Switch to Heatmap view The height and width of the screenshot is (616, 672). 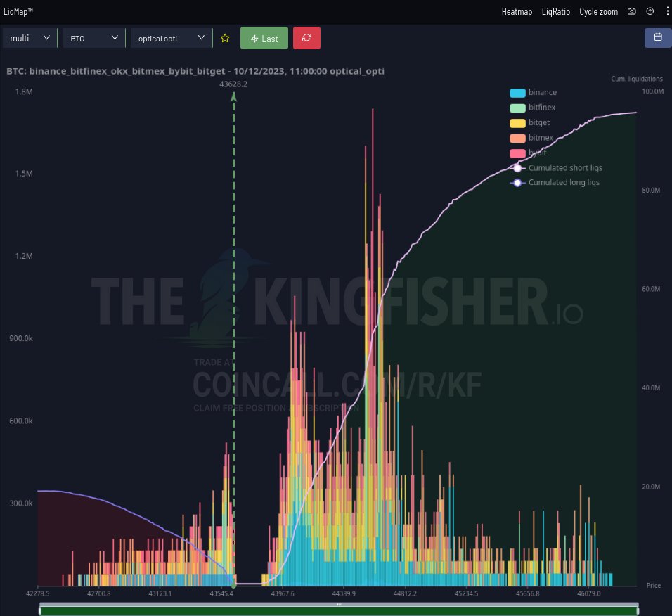point(517,11)
